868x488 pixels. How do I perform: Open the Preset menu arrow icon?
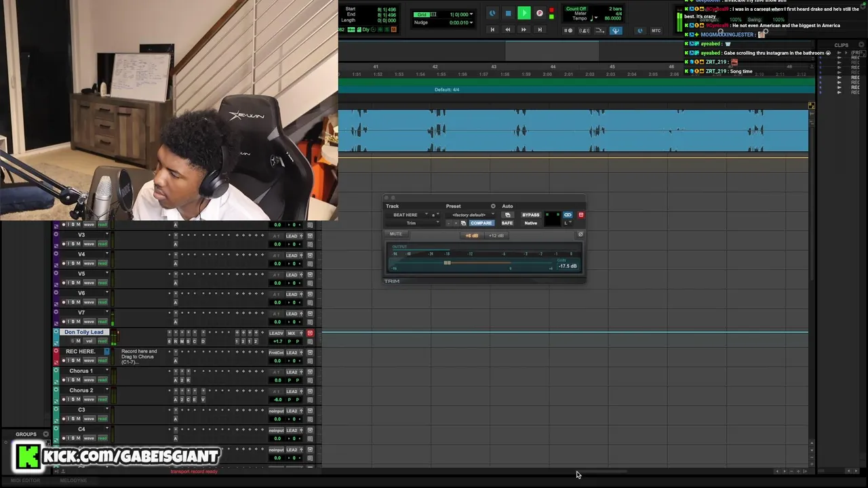click(493, 206)
